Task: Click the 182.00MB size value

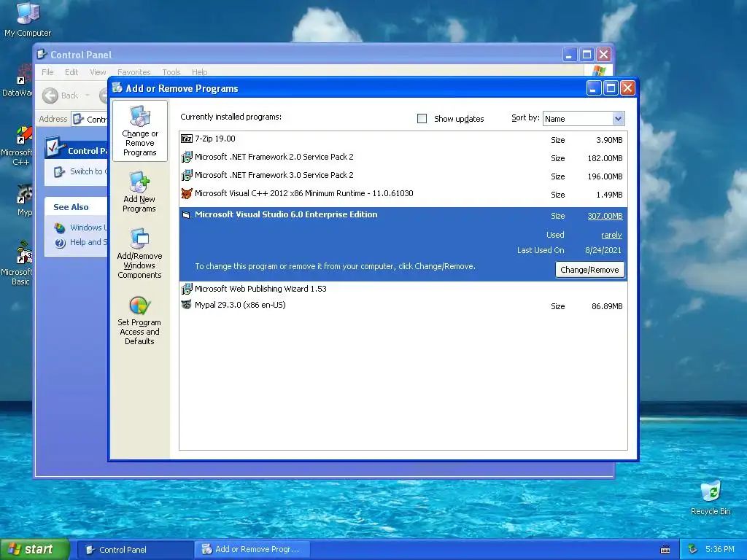Action: [605, 158]
